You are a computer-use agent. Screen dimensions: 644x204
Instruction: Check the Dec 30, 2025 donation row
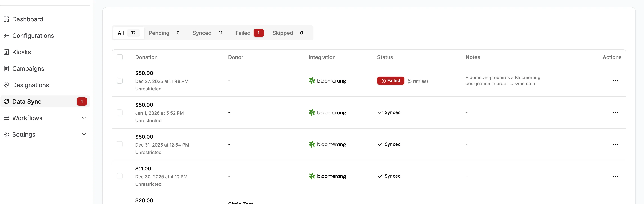pyautogui.click(x=120, y=176)
